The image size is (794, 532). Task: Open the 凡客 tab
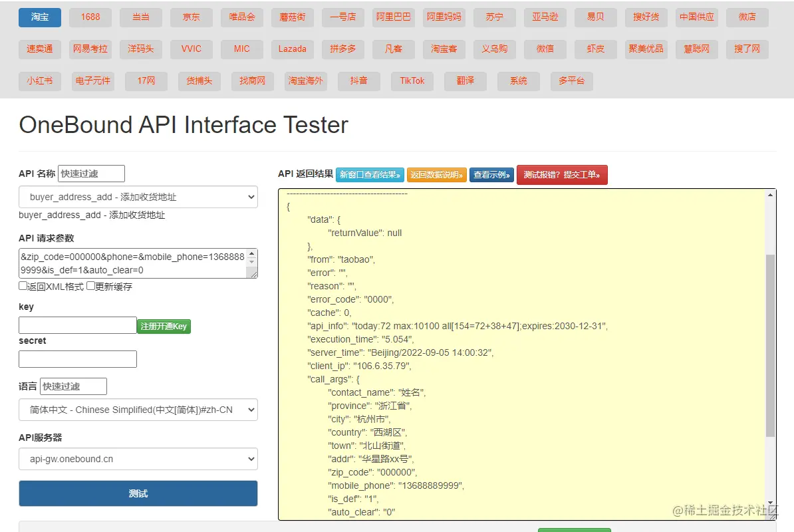(394, 49)
